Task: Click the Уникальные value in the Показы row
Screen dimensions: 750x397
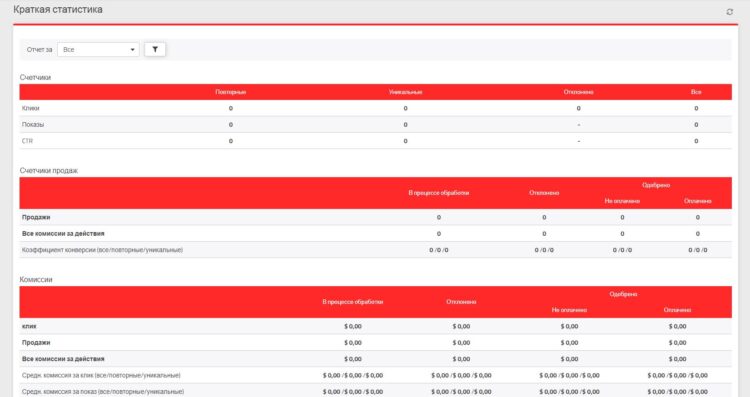Action: [x=406, y=124]
